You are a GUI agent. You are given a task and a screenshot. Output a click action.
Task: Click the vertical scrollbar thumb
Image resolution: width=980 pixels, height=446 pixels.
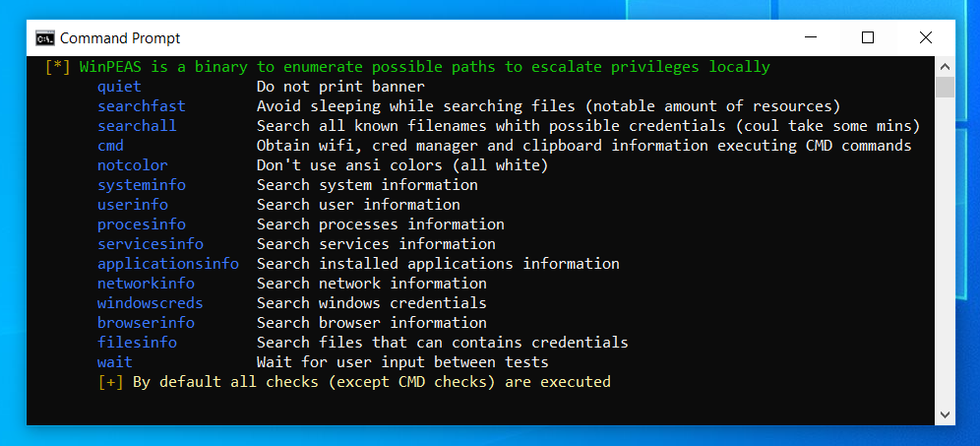click(945, 87)
